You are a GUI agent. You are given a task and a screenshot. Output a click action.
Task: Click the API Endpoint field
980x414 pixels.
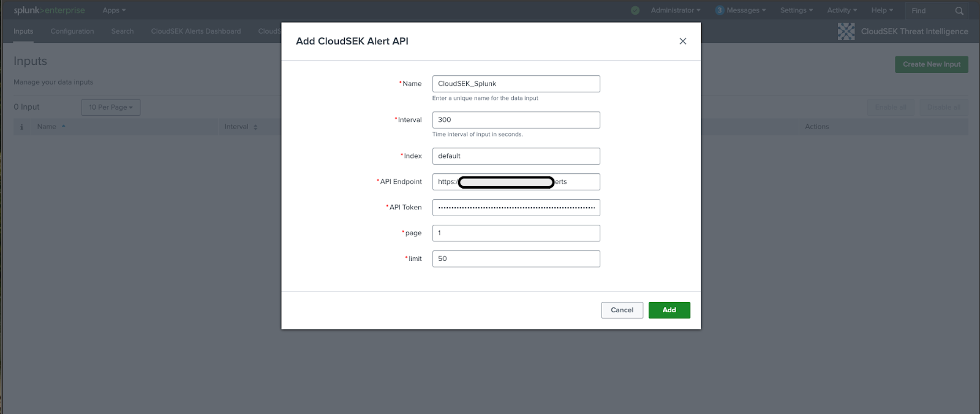coord(516,182)
